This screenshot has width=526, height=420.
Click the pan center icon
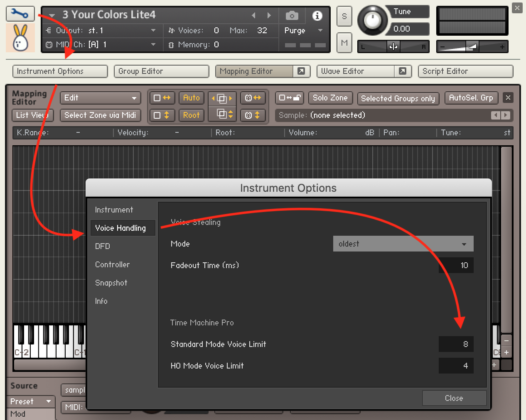click(393, 46)
